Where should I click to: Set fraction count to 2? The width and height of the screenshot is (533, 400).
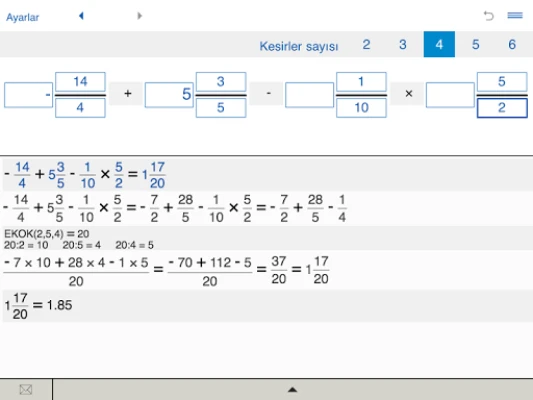pyautogui.click(x=366, y=45)
